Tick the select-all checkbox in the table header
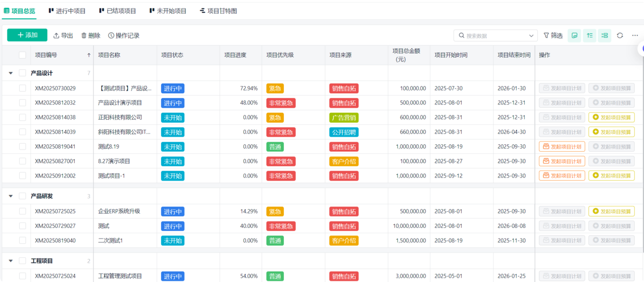Viewport: 644px width, 282px height. 23,55
